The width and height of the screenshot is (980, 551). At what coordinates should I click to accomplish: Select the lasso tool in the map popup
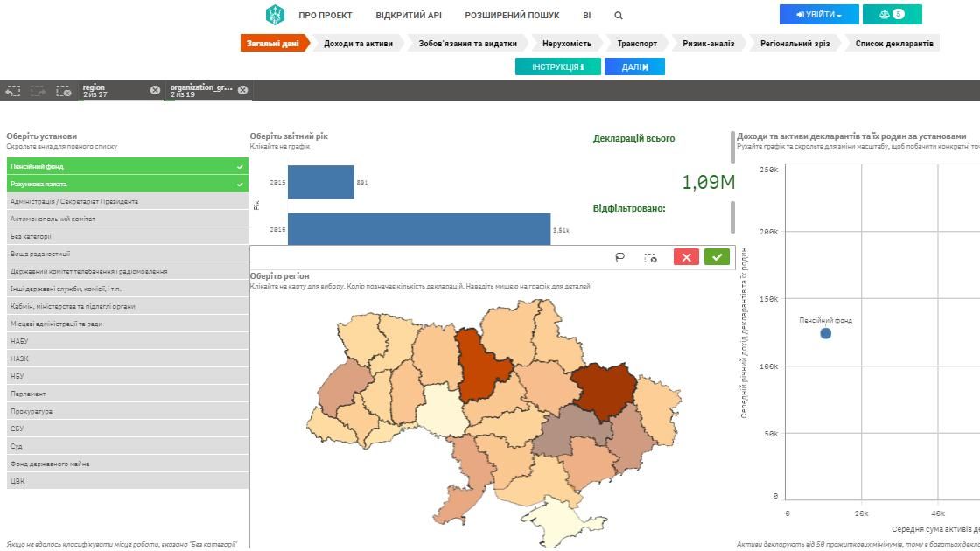coord(620,258)
